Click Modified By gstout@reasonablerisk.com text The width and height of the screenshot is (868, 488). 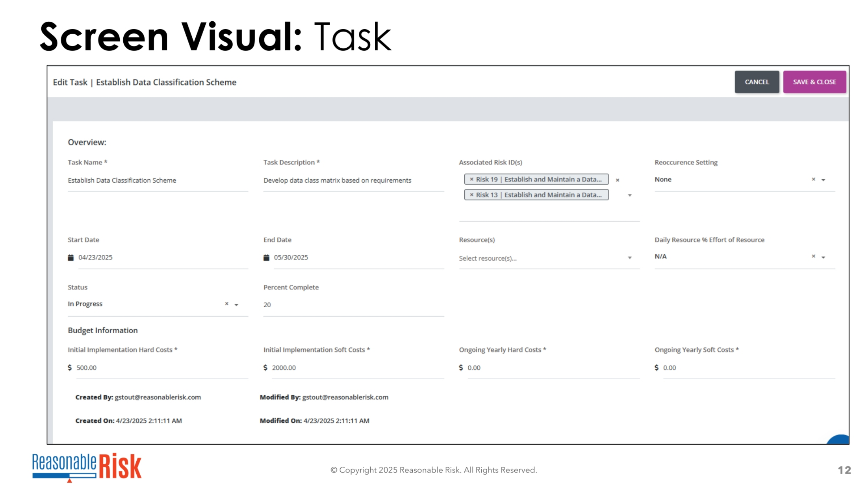click(324, 397)
